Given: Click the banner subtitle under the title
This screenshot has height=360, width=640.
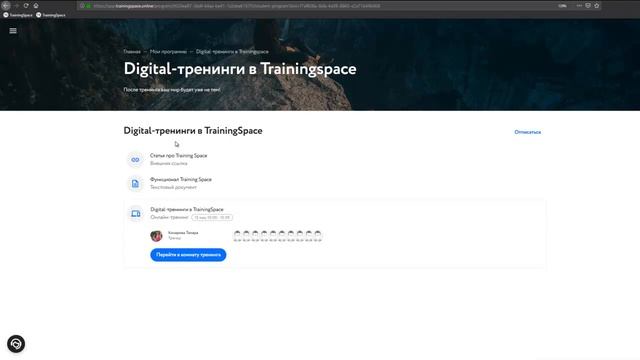Looking at the screenshot, I should 172,90.
